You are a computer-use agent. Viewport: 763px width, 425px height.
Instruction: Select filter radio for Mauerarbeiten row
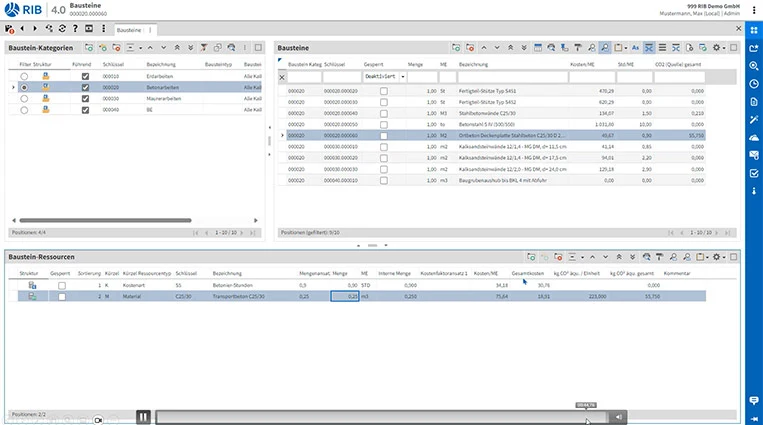(24, 98)
